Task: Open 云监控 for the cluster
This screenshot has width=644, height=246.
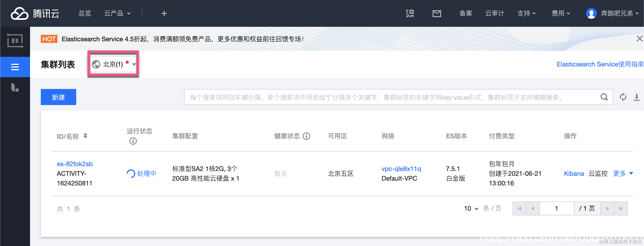Action: (x=598, y=173)
